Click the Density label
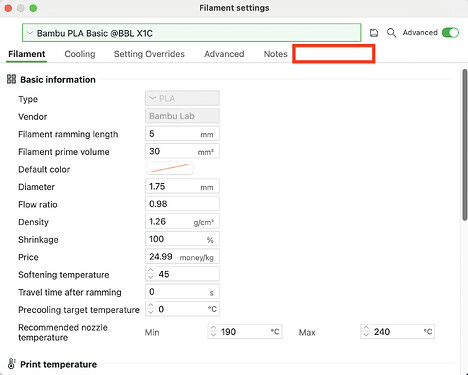The width and height of the screenshot is (468, 375). pyautogui.click(x=33, y=222)
